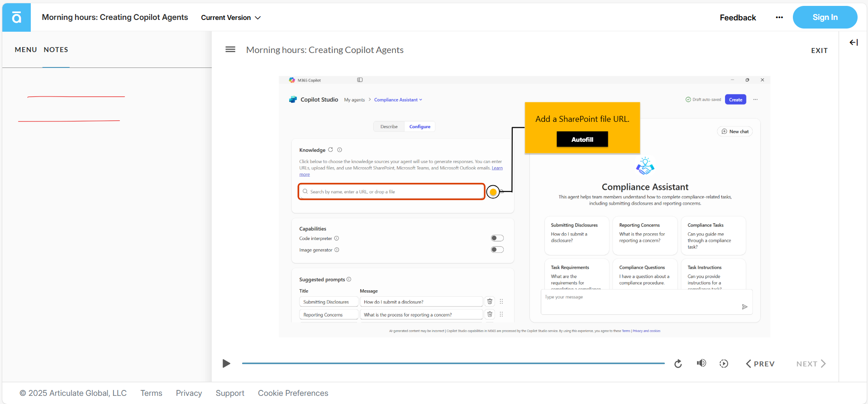Click the Code interpreter info icon

(x=337, y=238)
